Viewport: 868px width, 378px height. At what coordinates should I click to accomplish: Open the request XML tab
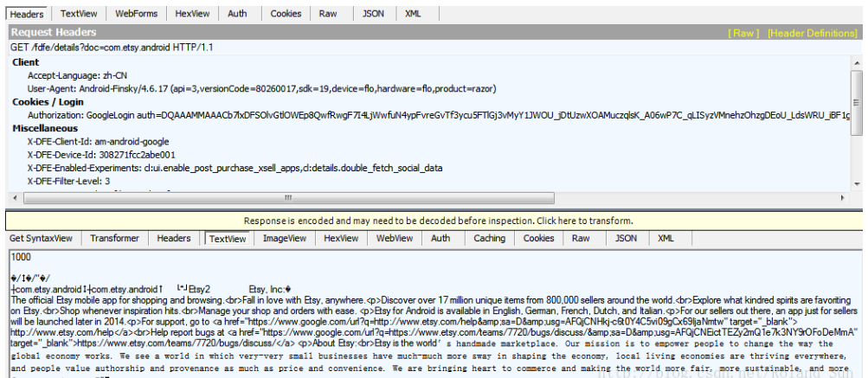coord(413,14)
